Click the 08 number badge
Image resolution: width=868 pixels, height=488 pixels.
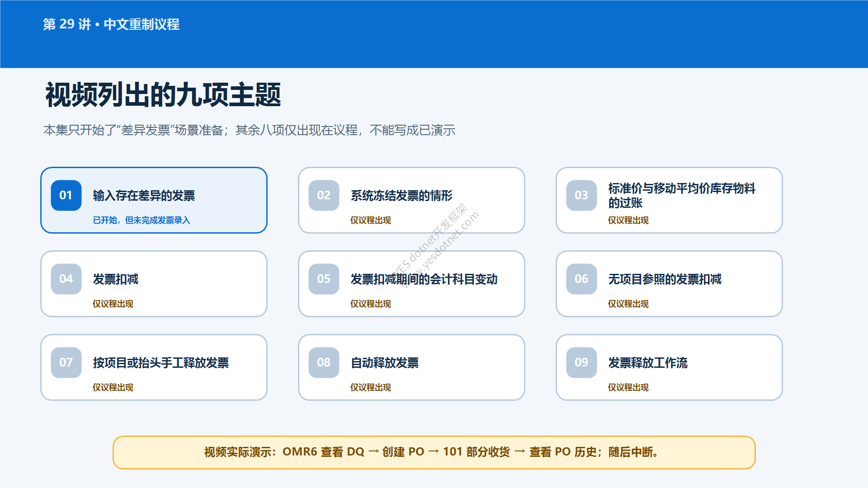[324, 362]
